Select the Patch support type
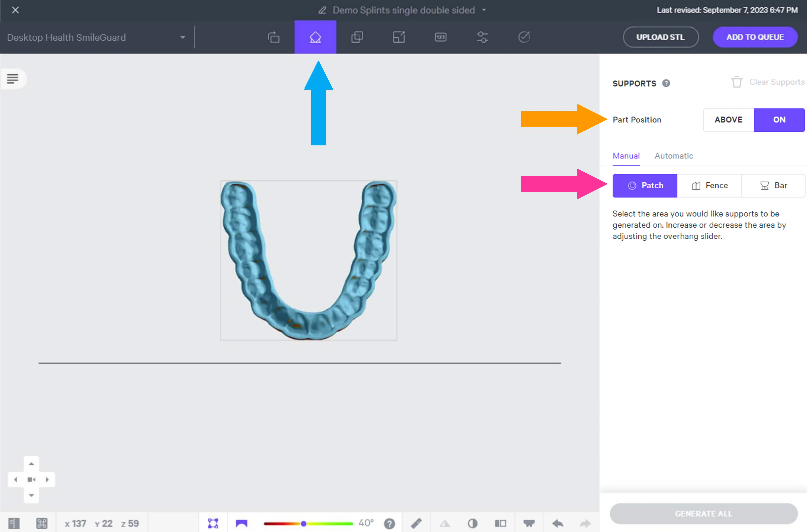 [645, 186]
